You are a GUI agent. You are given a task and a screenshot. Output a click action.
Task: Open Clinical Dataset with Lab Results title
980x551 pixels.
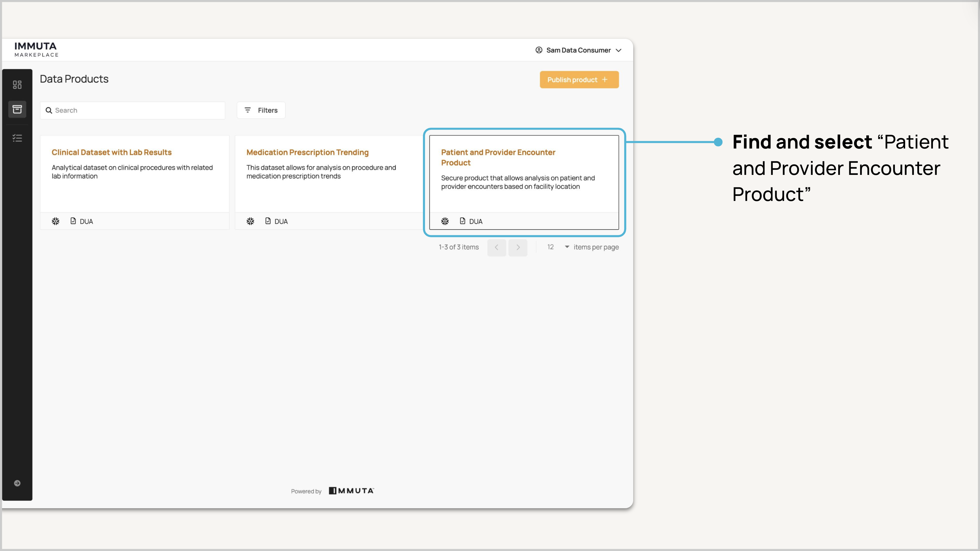point(111,152)
